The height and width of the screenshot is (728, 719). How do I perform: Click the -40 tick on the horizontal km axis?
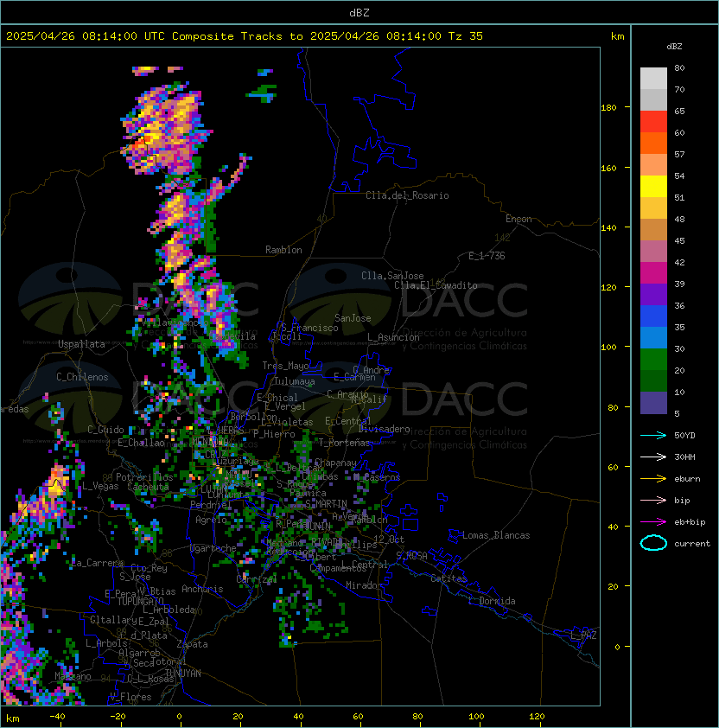[x=57, y=717]
